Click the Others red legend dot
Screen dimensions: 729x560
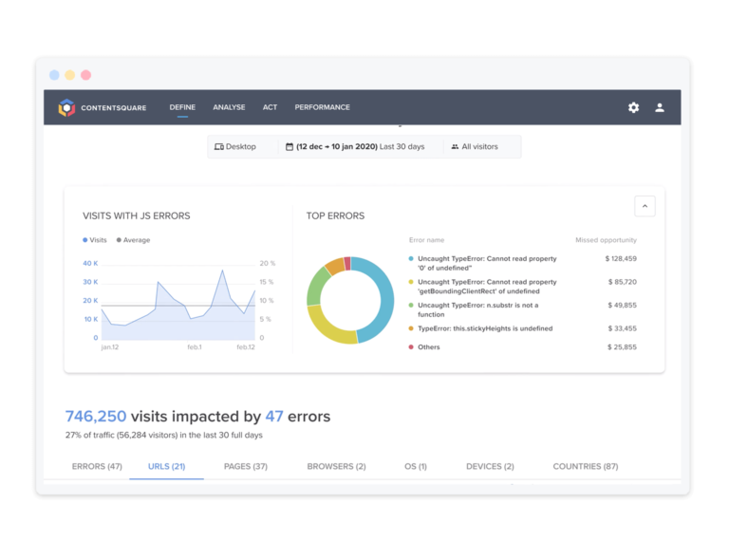(411, 347)
